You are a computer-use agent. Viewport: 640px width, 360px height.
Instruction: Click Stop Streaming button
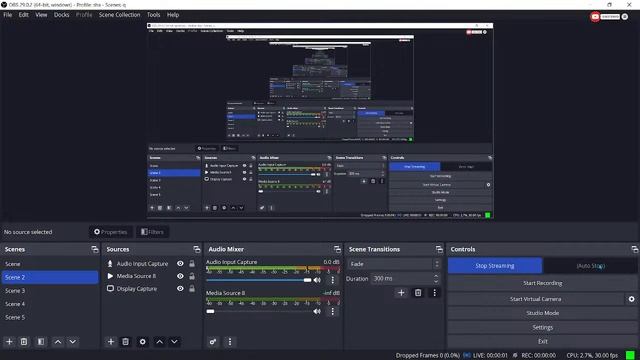pyautogui.click(x=495, y=266)
